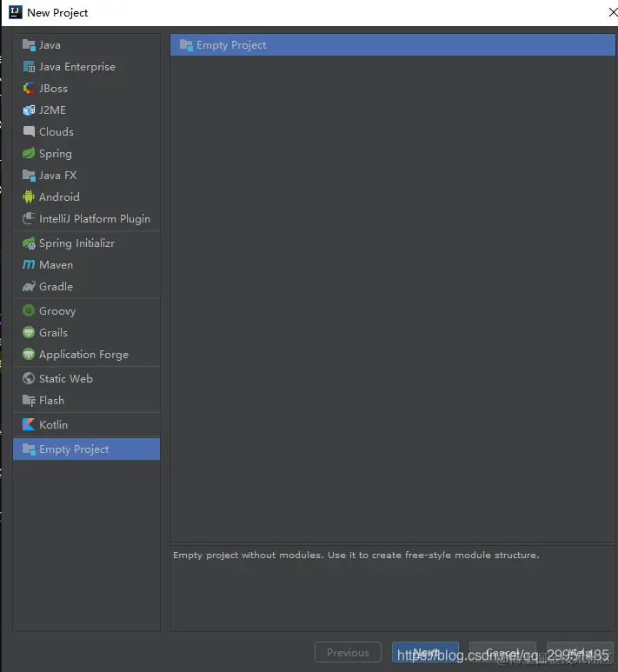Image resolution: width=618 pixels, height=672 pixels.
Task: Click the Next button
Action: click(426, 652)
